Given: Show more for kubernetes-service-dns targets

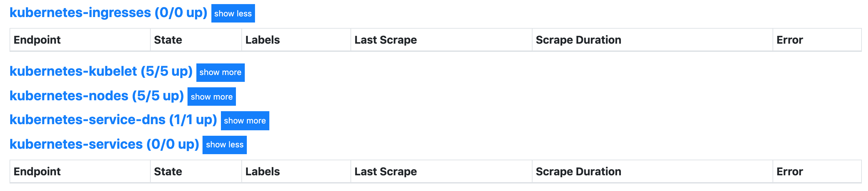Looking at the screenshot, I should tap(245, 121).
